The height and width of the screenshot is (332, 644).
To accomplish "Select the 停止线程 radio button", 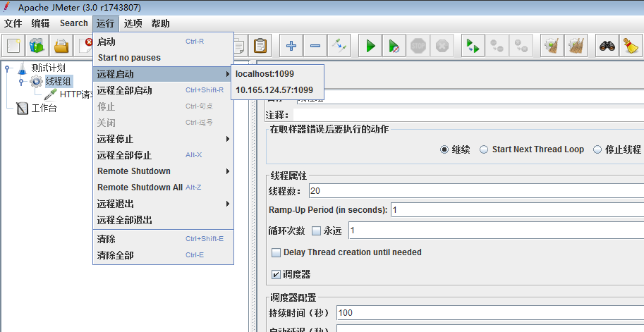I will click(597, 149).
